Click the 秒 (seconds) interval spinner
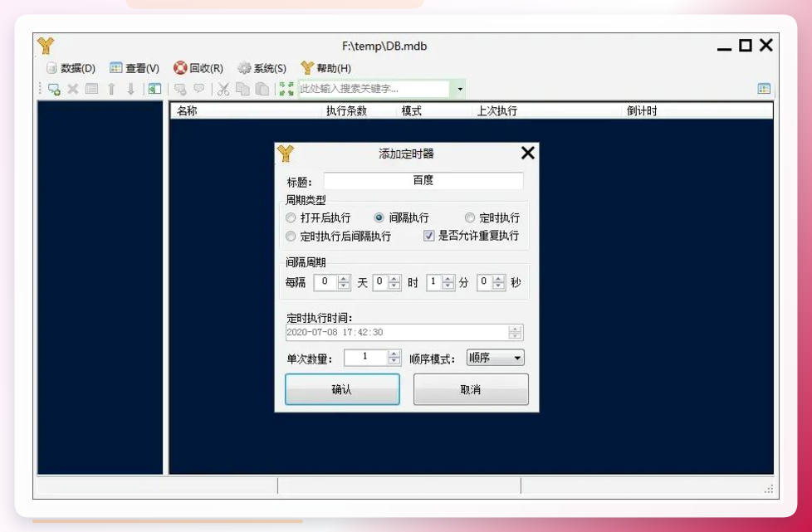This screenshot has width=812, height=532. pyautogui.click(x=498, y=282)
